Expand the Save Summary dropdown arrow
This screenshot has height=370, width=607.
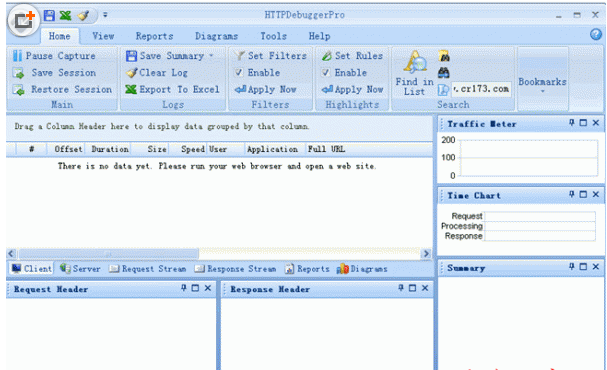coord(211,56)
